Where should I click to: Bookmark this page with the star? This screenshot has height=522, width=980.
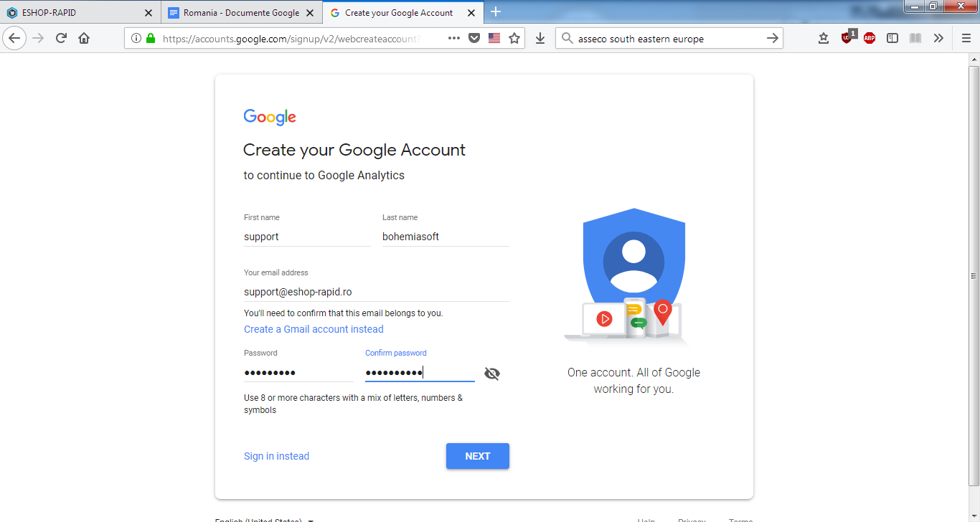coord(514,39)
